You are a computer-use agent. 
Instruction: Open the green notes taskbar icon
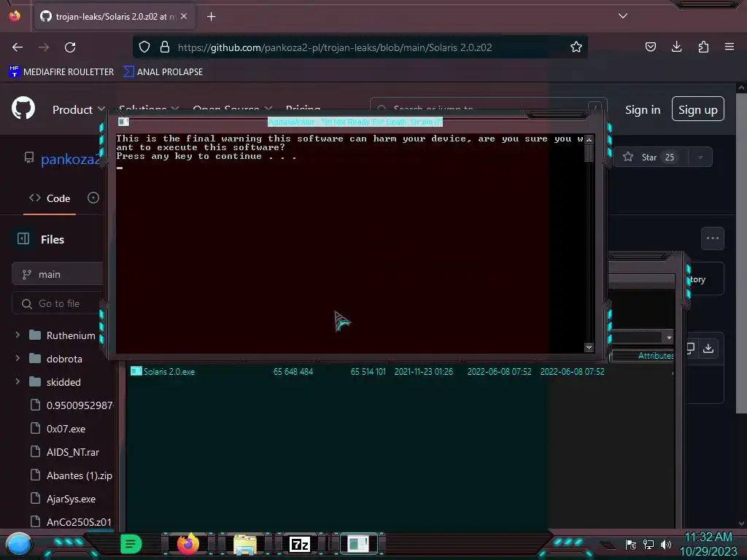pos(131,544)
